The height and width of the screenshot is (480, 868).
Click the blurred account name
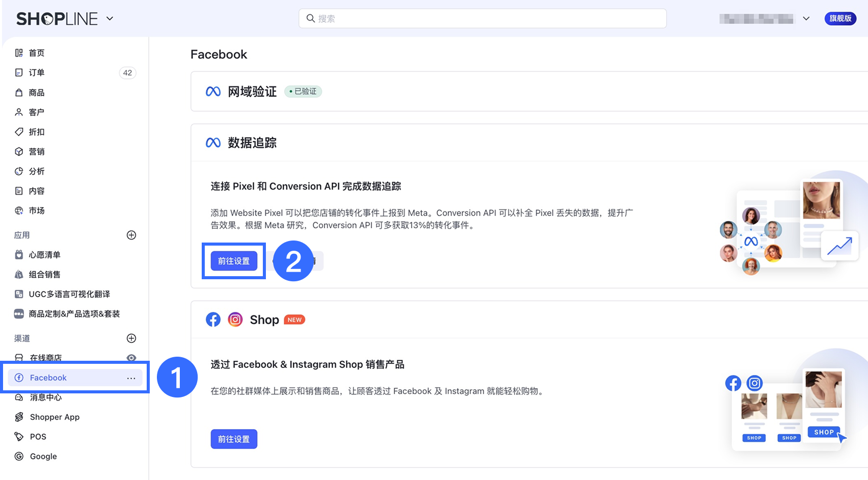(x=756, y=19)
